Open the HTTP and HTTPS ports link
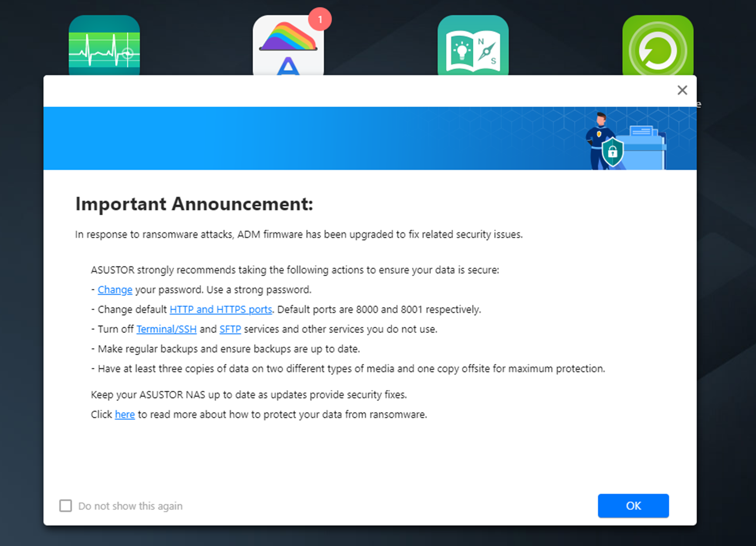The width and height of the screenshot is (756, 546). 221,310
